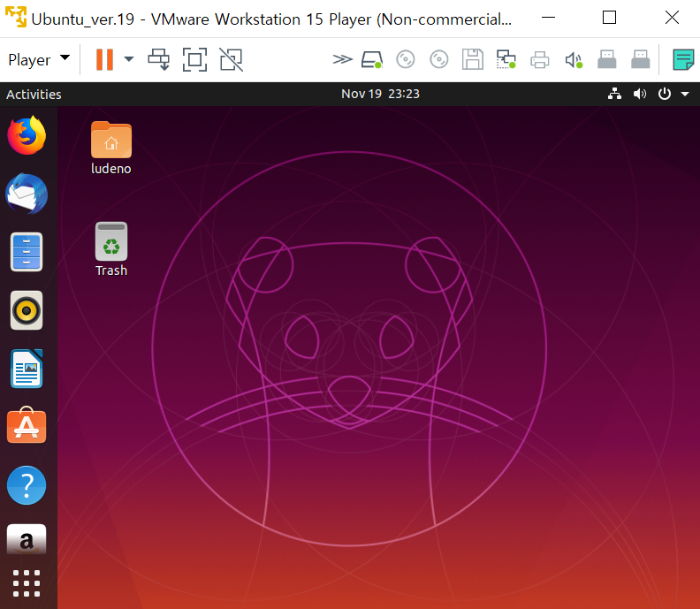
Task: Click the first USB device icon
Action: tap(606, 59)
